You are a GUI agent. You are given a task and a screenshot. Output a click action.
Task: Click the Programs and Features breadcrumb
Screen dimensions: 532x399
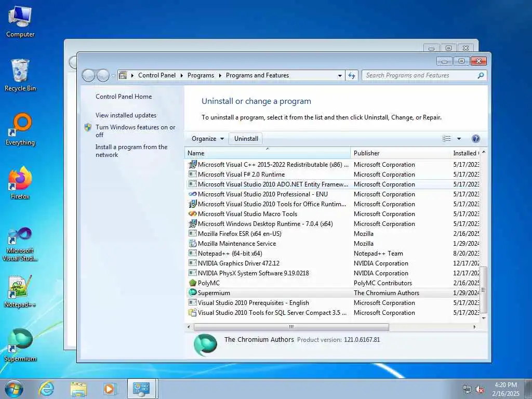[258, 75]
